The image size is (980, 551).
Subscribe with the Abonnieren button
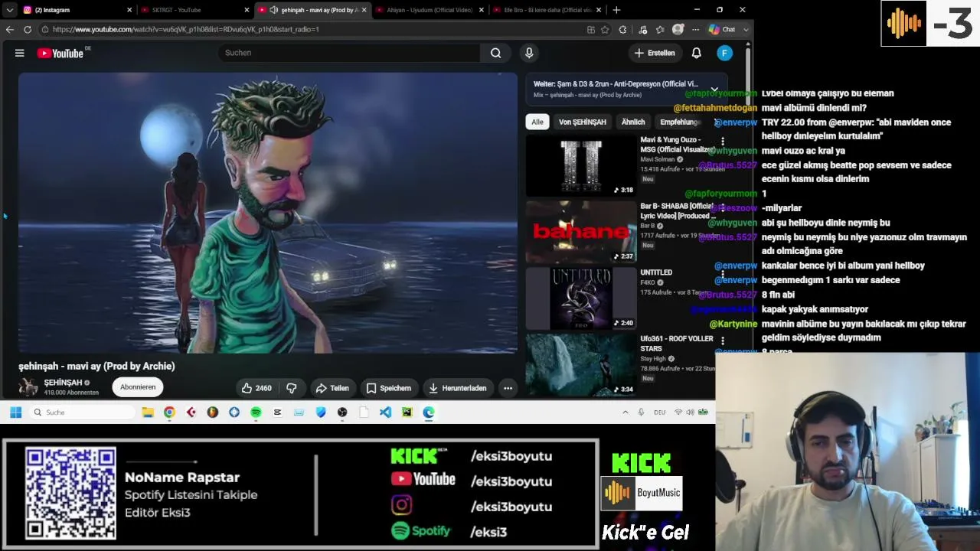(x=138, y=387)
